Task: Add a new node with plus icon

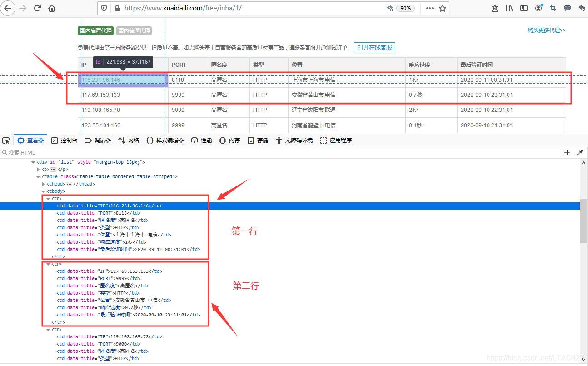Action: click(567, 153)
